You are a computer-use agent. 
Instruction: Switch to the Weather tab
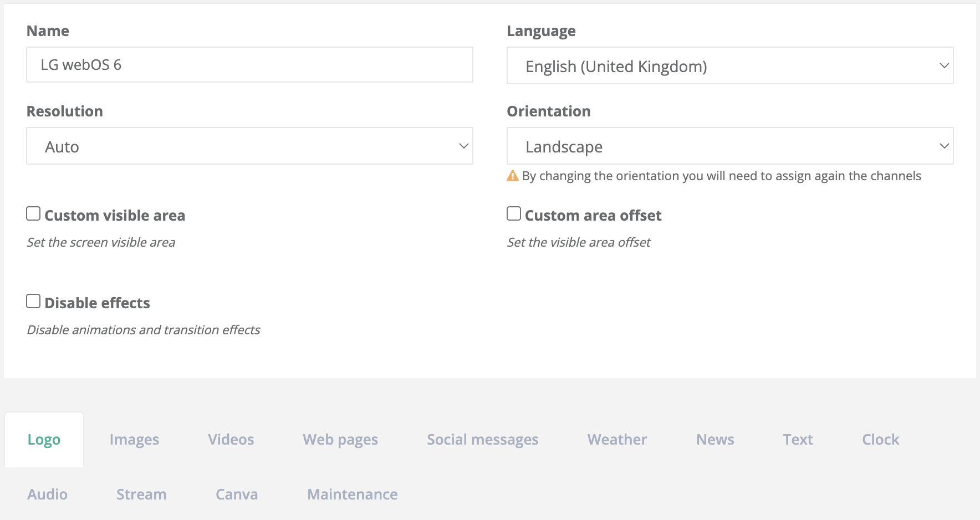click(x=617, y=440)
